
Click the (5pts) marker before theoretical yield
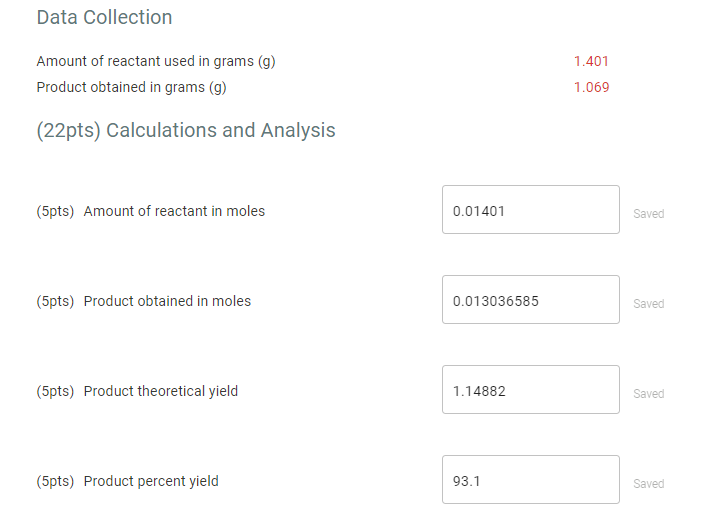(55, 391)
